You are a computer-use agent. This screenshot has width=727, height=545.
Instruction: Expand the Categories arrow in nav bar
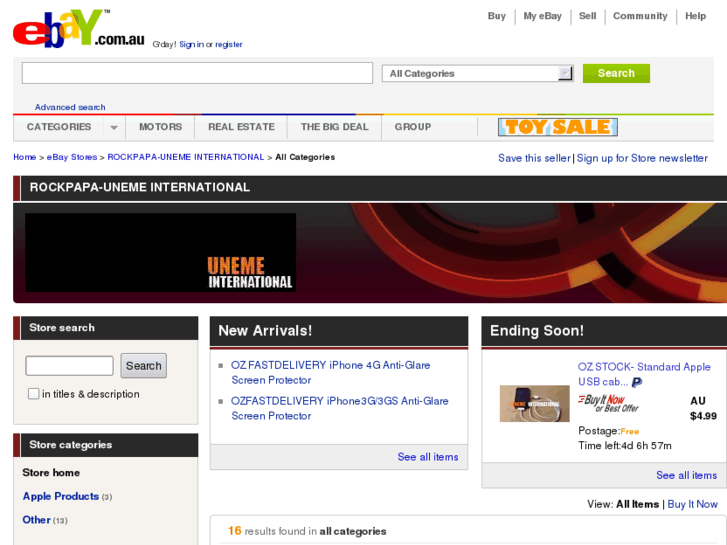114,127
